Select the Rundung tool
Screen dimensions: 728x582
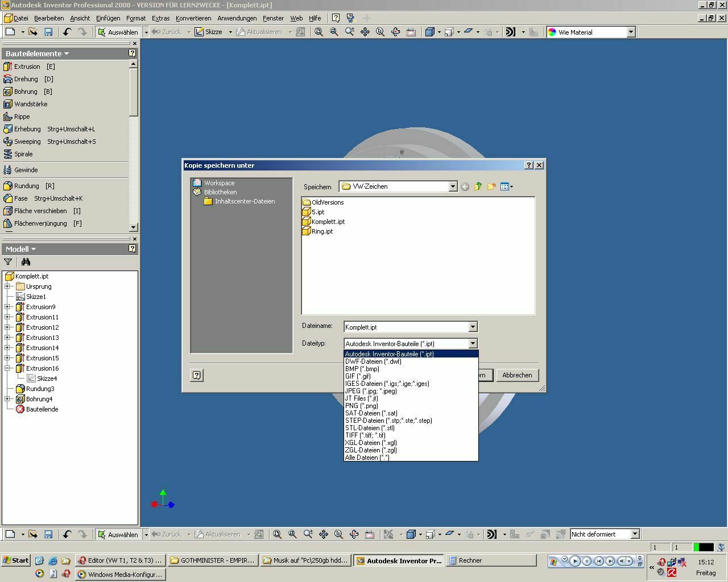point(30,186)
